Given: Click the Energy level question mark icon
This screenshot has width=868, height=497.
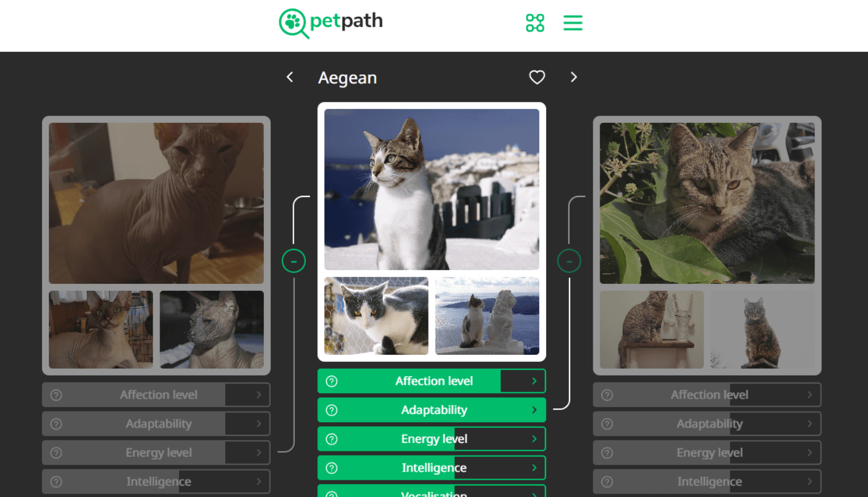Looking at the screenshot, I should pyautogui.click(x=331, y=439).
